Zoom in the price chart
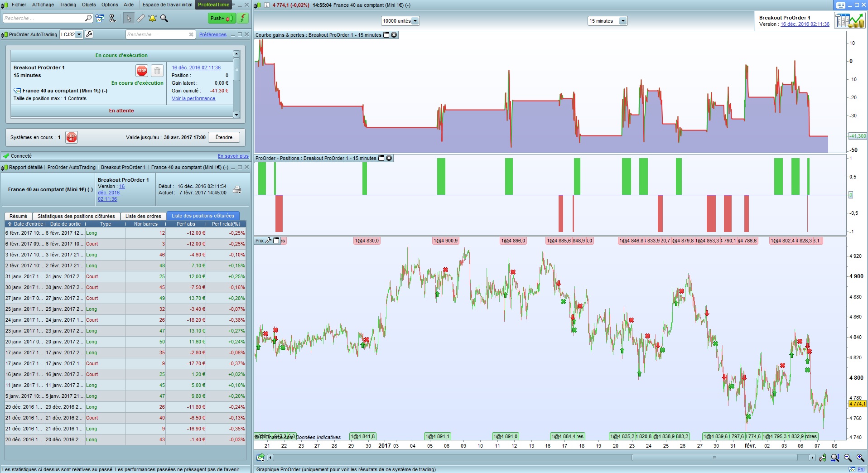 (860, 458)
